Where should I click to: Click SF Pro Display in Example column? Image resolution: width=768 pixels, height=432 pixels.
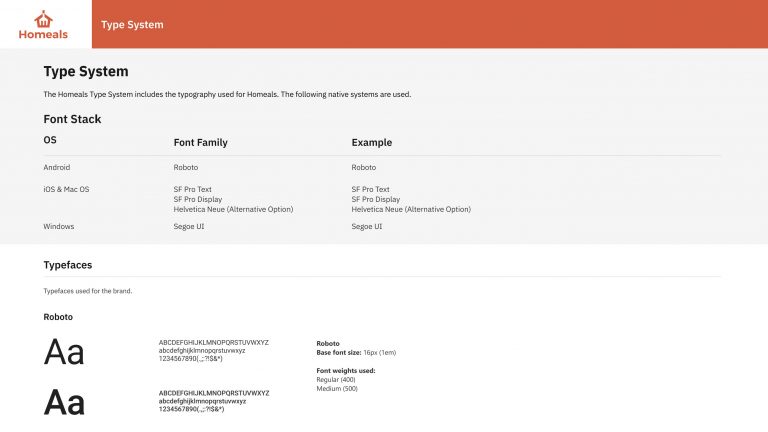click(376, 199)
